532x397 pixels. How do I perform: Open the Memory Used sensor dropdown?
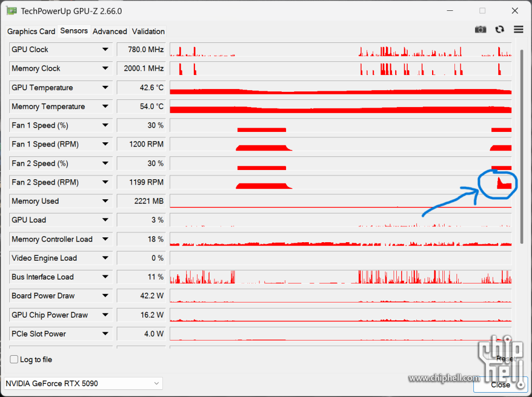tap(105, 201)
